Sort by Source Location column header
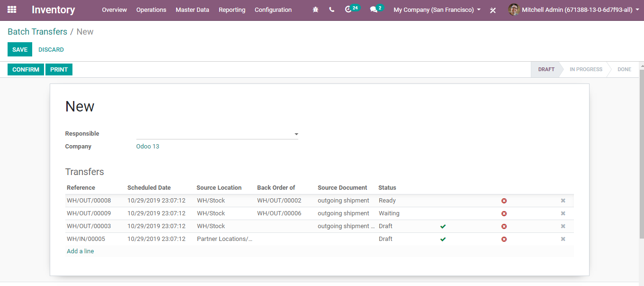Image resolution: width=644 pixels, height=286 pixels. pos(219,188)
